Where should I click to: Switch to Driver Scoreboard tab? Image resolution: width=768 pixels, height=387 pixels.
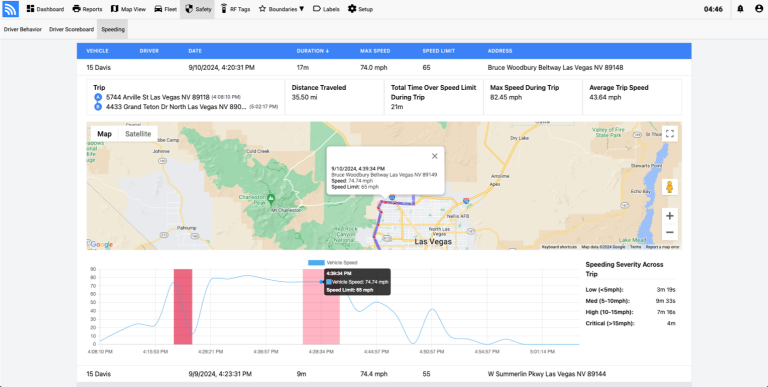(72, 29)
